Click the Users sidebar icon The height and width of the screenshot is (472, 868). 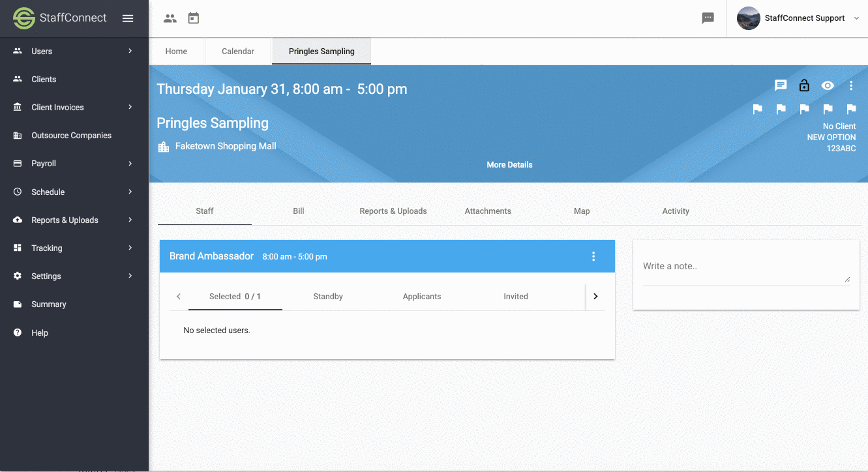(x=18, y=51)
